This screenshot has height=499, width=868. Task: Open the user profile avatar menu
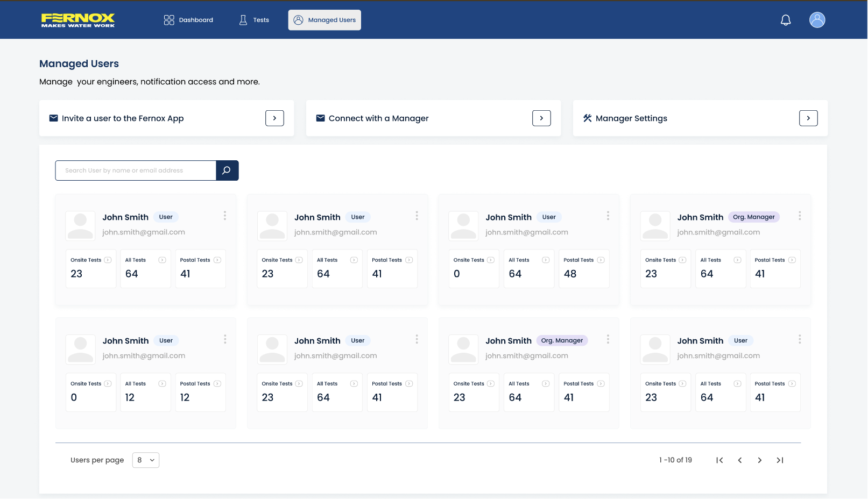(817, 20)
